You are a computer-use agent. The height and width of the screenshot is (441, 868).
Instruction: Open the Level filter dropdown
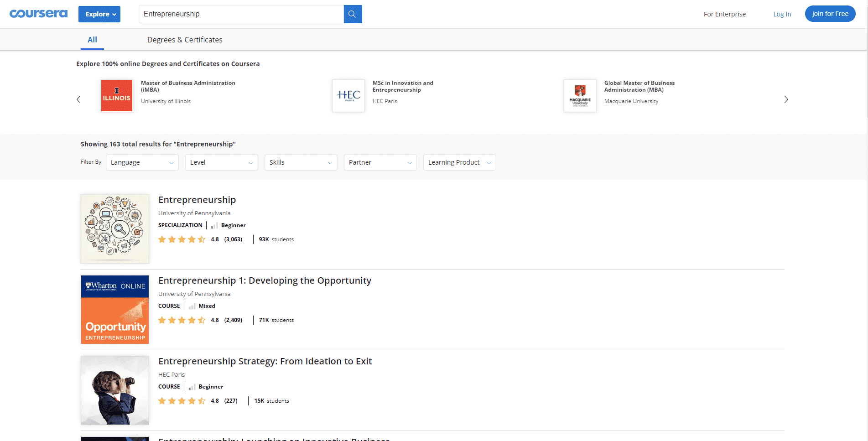coord(222,162)
